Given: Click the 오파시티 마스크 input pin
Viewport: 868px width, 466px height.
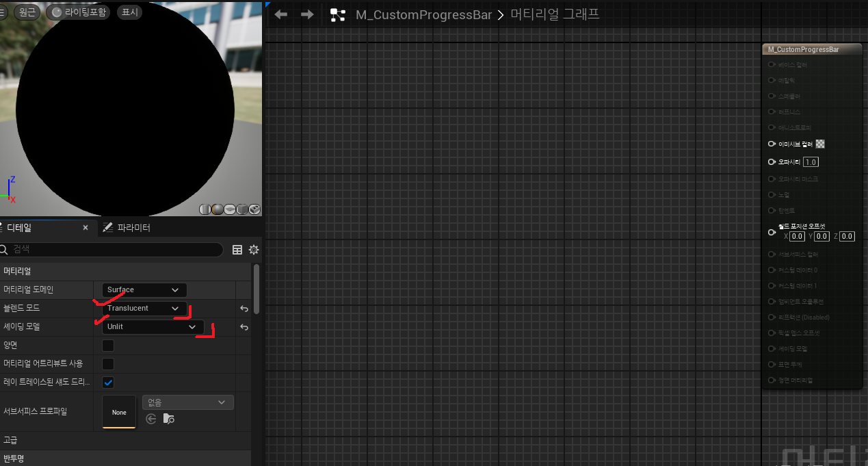Looking at the screenshot, I should click(772, 179).
